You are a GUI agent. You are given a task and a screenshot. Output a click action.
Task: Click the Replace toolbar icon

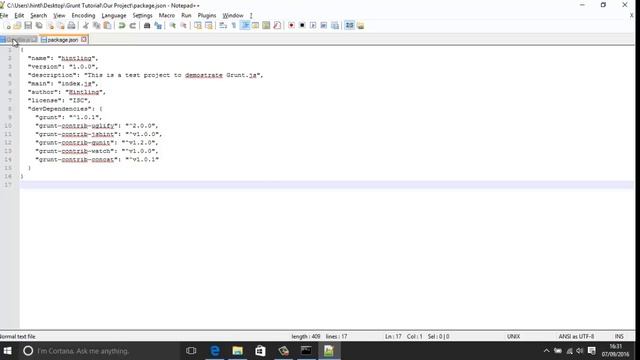[x=158, y=26]
